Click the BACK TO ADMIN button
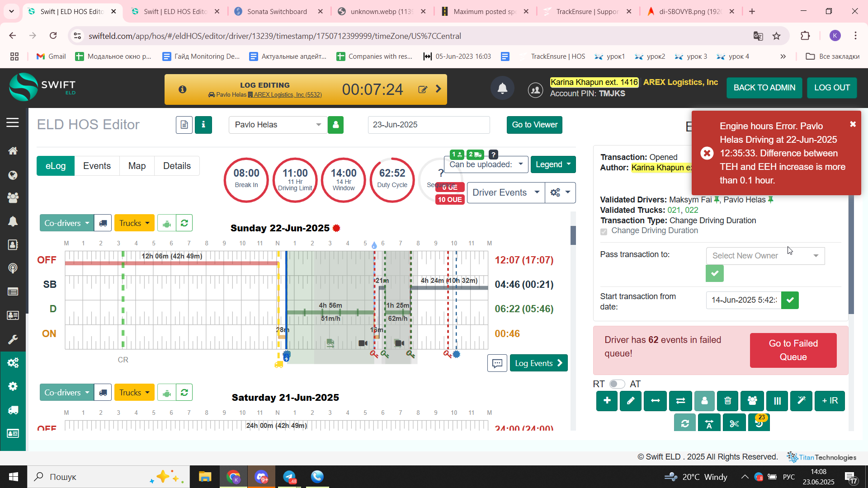 click(764, 88)
